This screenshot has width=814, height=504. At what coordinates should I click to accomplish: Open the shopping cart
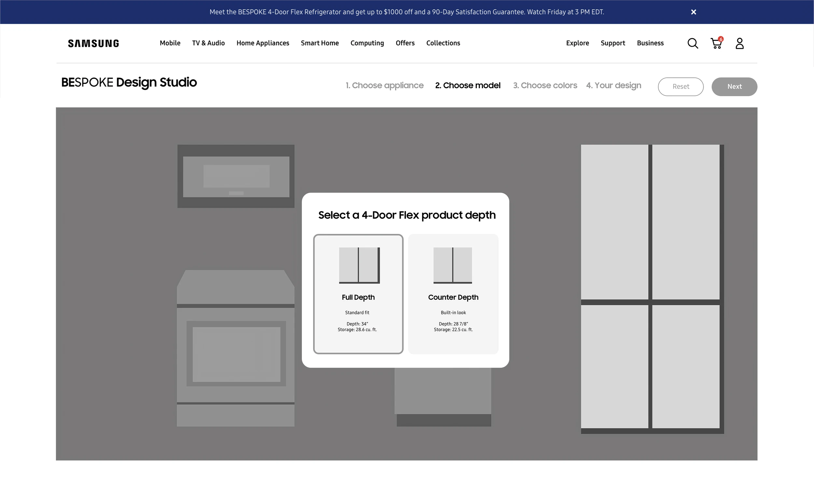tap(716, 43)
